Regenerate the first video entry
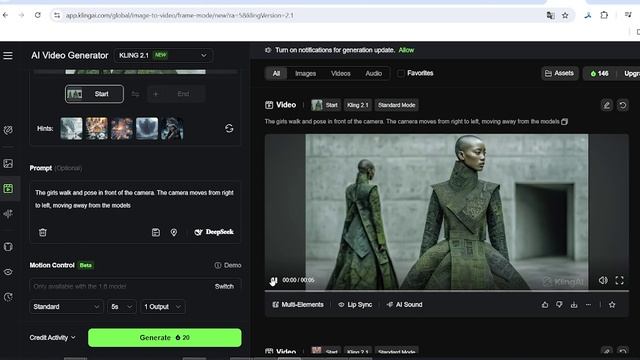 click(622, 105)
